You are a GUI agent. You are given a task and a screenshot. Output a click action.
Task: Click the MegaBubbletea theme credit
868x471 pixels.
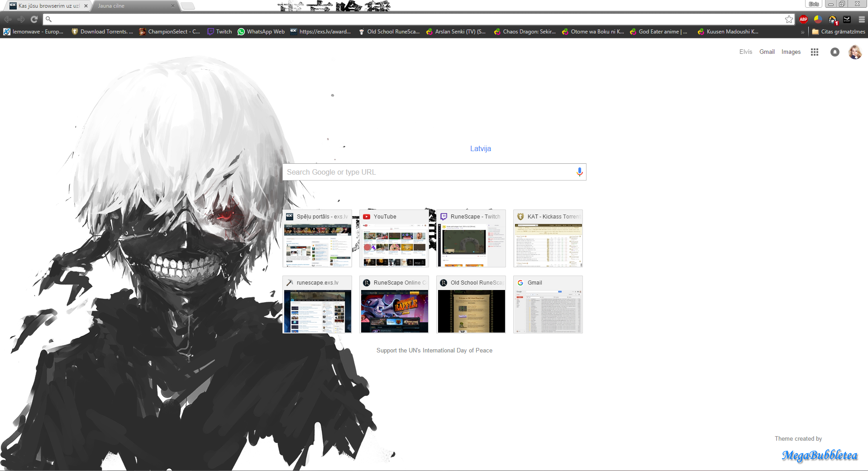tap(820, 455)
